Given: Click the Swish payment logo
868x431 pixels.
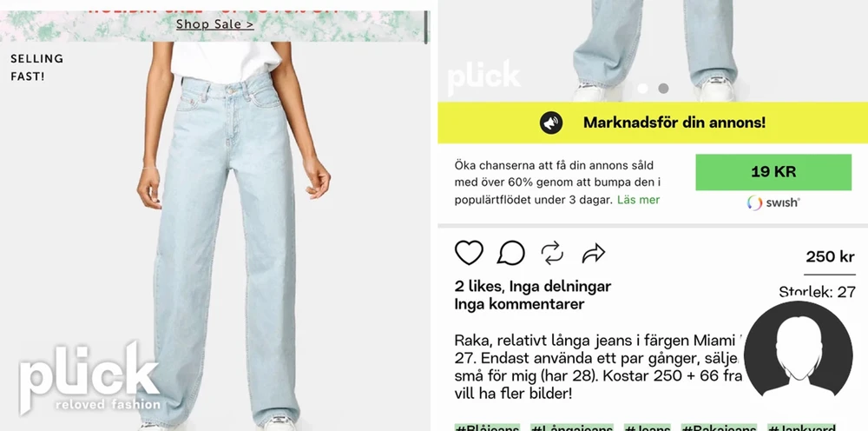Looking at the screenshot, I should coord(773,202).
